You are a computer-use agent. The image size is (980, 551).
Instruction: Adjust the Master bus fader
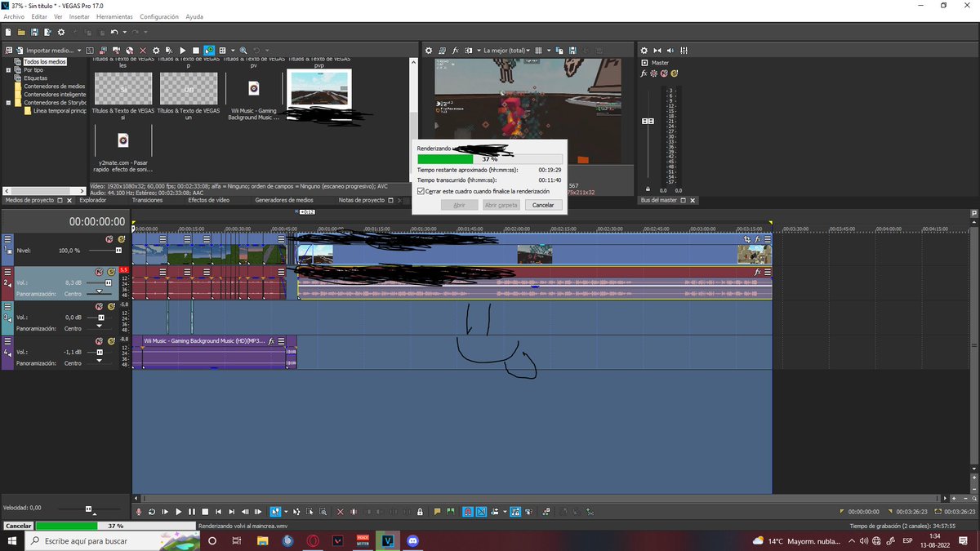[x=648, y=121]
